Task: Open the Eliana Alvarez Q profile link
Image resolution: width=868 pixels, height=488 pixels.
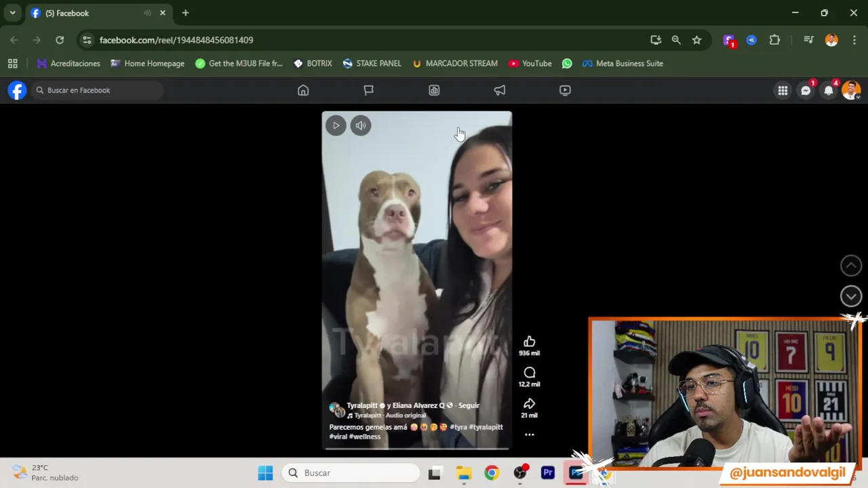Action: click(418, 405)
